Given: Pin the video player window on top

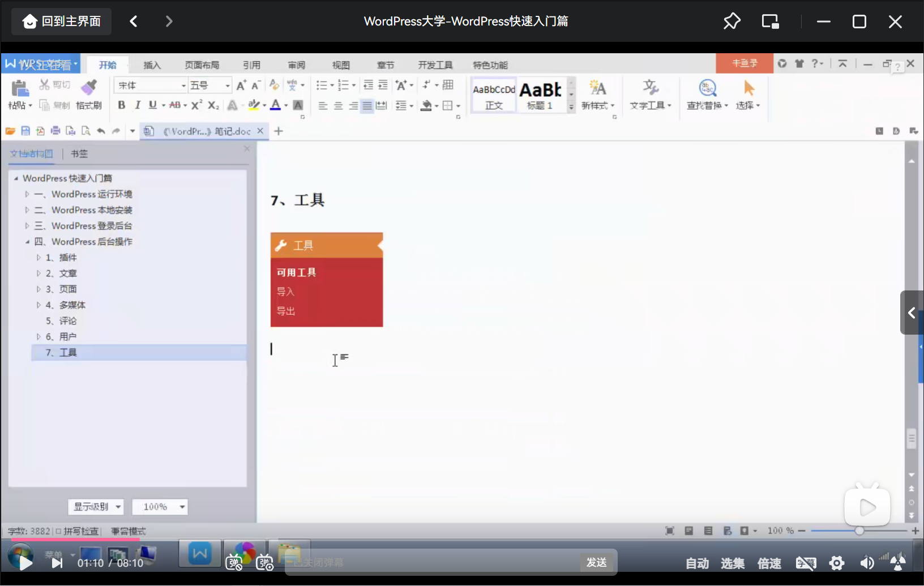Looking at the screenshot, I should (x=731, y=22).
